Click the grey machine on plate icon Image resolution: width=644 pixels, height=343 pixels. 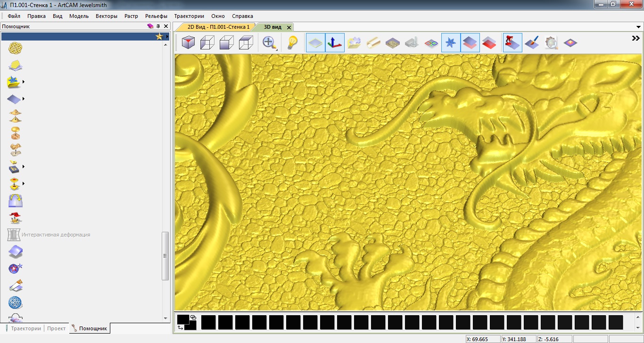click(412, 43)
